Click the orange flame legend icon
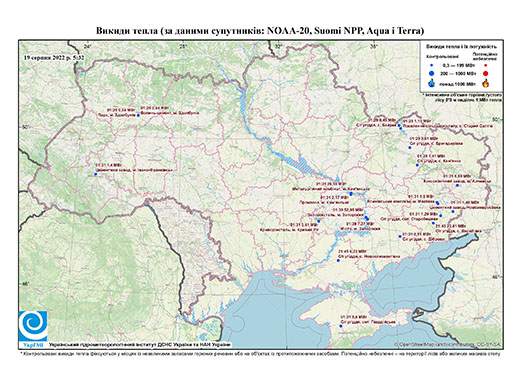520x368 pixels. coord(486,83)
